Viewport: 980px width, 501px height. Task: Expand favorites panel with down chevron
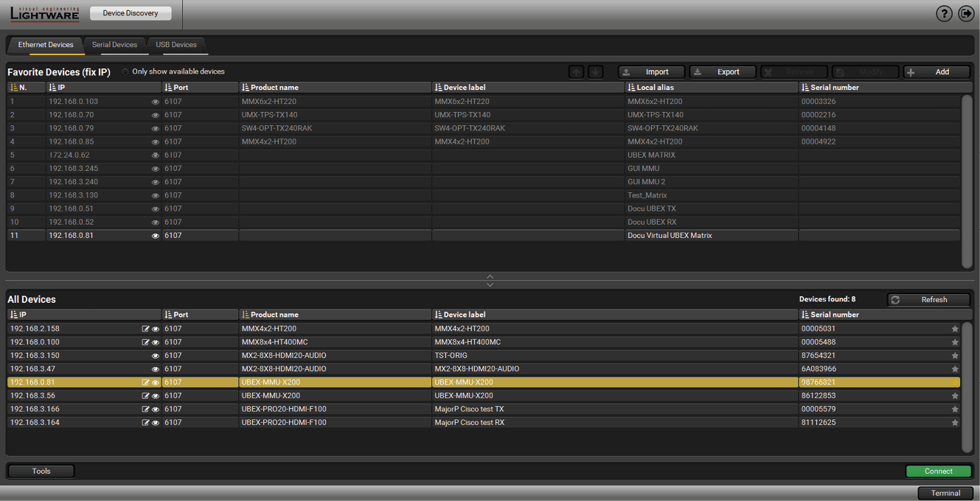pos(490,284)
